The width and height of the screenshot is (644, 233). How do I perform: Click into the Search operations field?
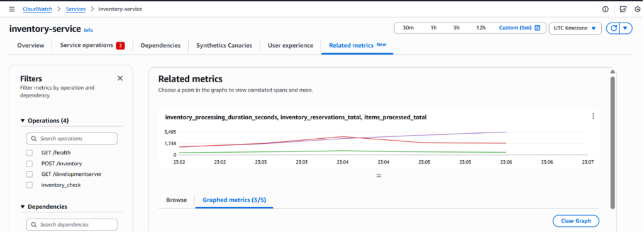(x=72, y=139)
